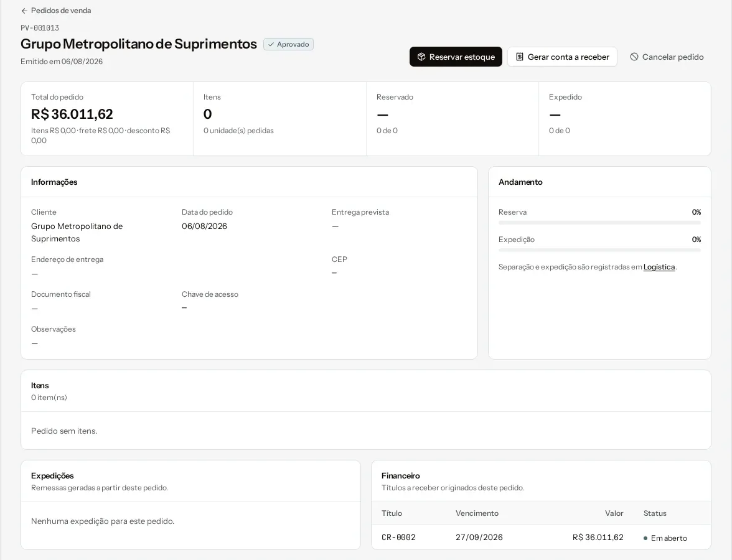Click the Endereço de entrega label
This screenshot has width=732, height=560.
[x=67, y=259]
